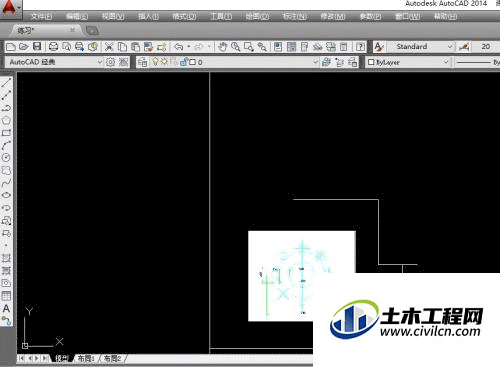Click the Plot printer icon
500x367 pixels.
pos(53,47)
